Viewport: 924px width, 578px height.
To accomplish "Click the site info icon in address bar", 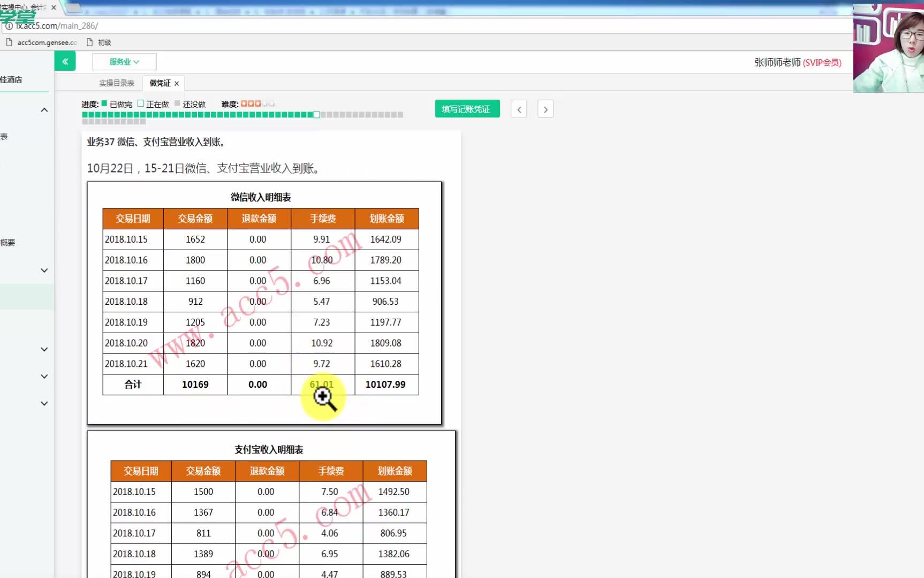I will click(x=9, y=26).
